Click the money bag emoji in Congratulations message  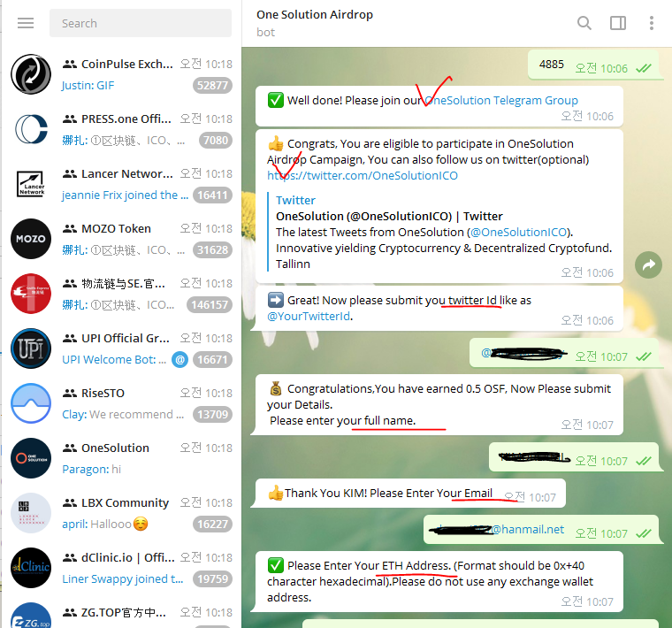pyautogui.click(x=276, y=389)
